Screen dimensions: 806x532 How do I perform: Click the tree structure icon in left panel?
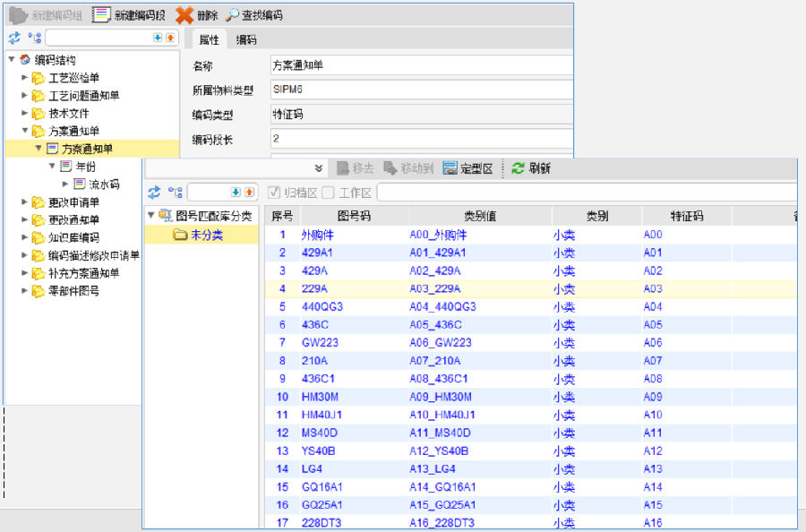(34, 39)
